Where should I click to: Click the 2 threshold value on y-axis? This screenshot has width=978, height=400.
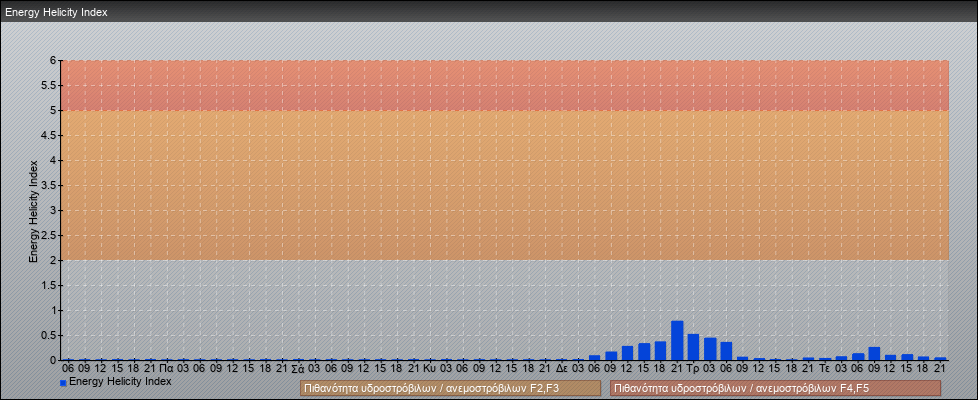[53, 260]
